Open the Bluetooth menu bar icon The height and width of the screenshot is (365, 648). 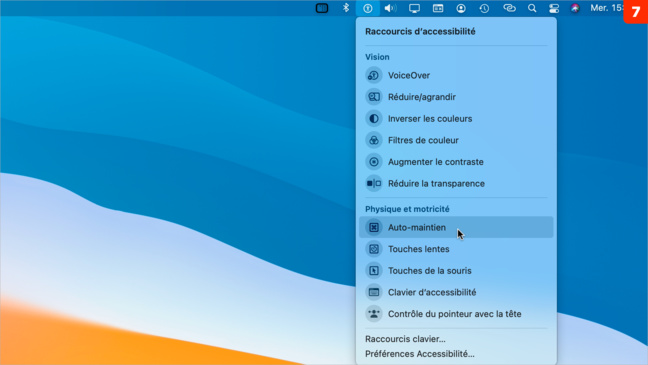(x=346, y=8)
